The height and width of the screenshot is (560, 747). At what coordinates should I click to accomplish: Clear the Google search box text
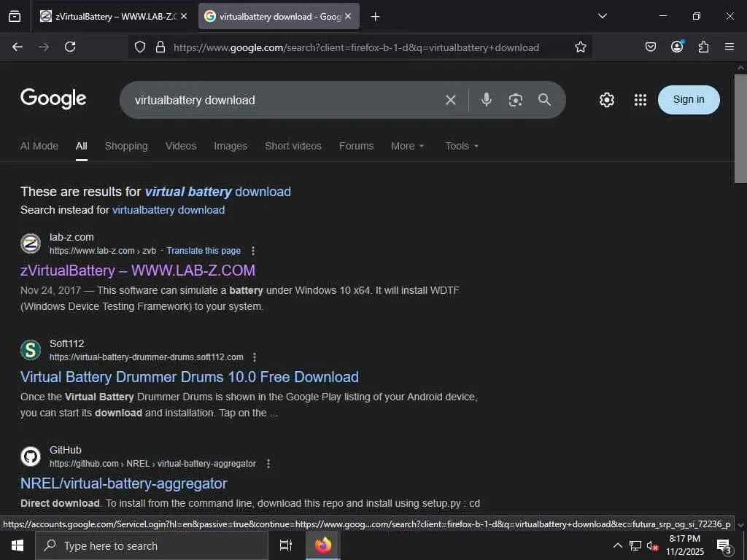(x=451, y=100)
